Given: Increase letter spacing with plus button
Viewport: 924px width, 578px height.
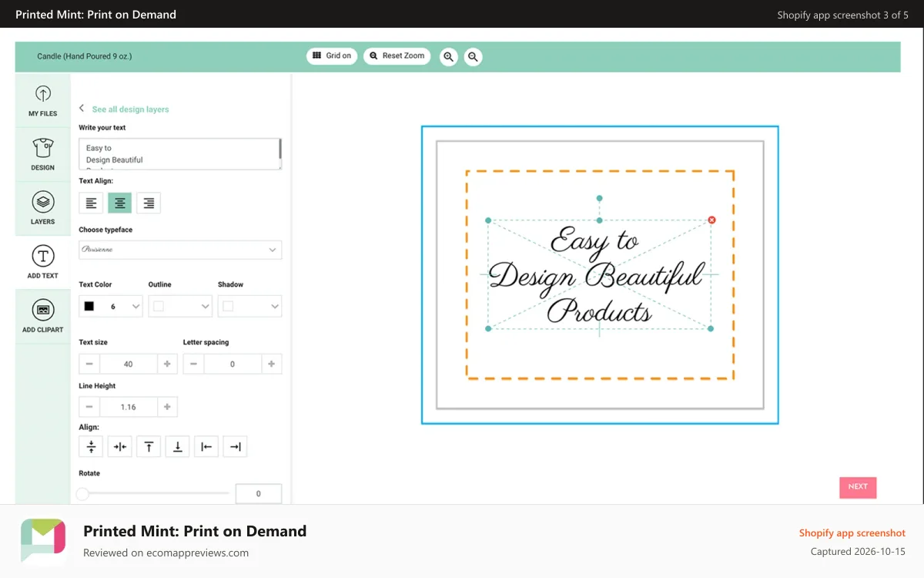Looking at the screenshot, I should point(271,364).
